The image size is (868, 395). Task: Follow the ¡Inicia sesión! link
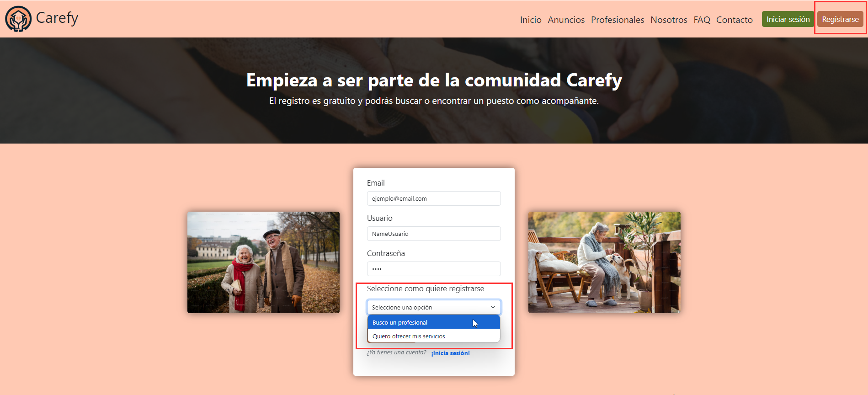click(450, 353)
